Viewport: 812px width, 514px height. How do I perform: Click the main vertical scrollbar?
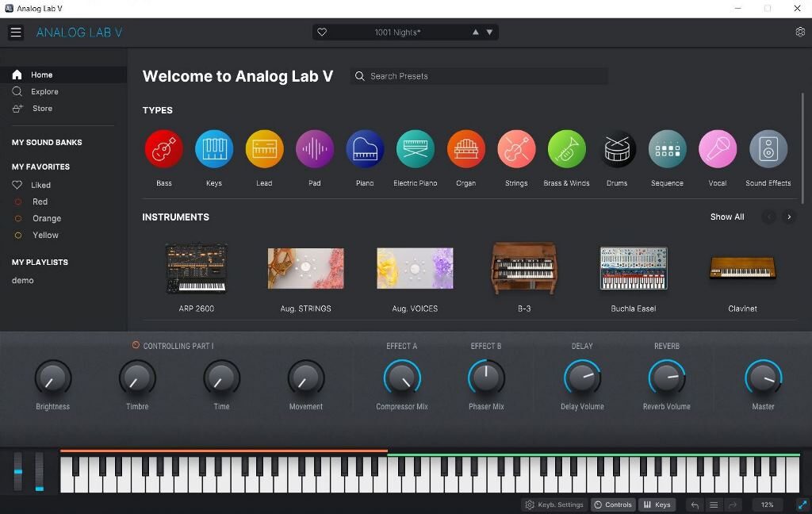(x=802, y=148)
